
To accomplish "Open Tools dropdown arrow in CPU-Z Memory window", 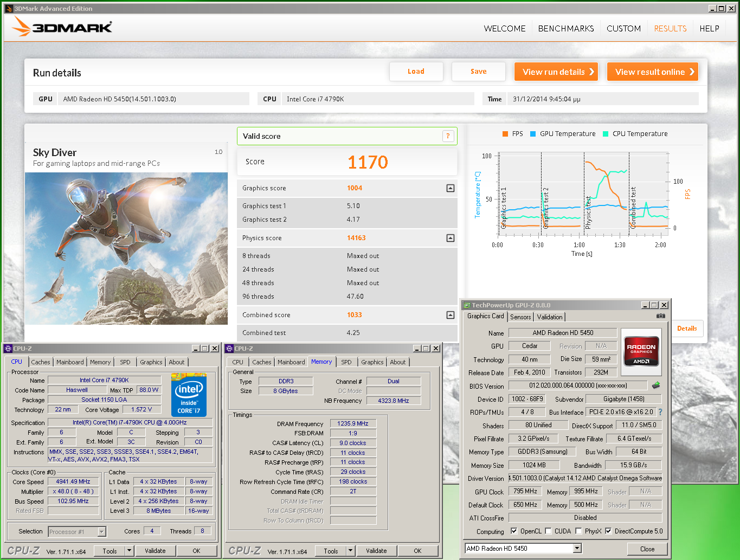I will [350, 551].
